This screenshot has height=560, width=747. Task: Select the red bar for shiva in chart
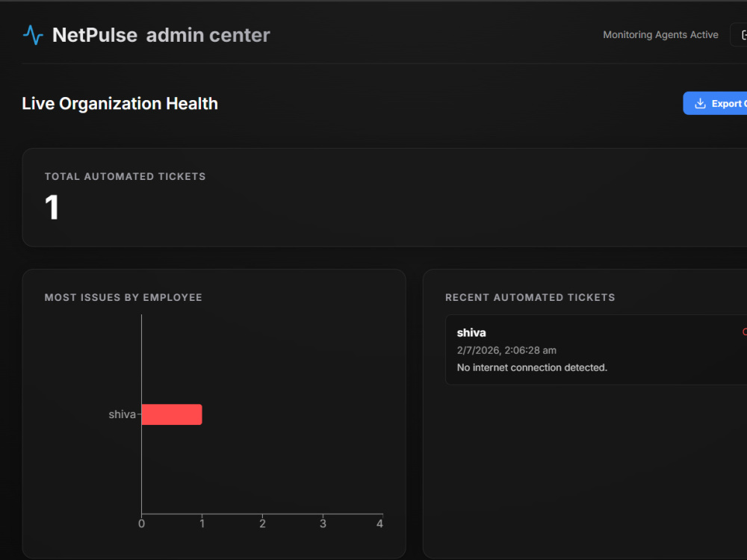[172, 414]
